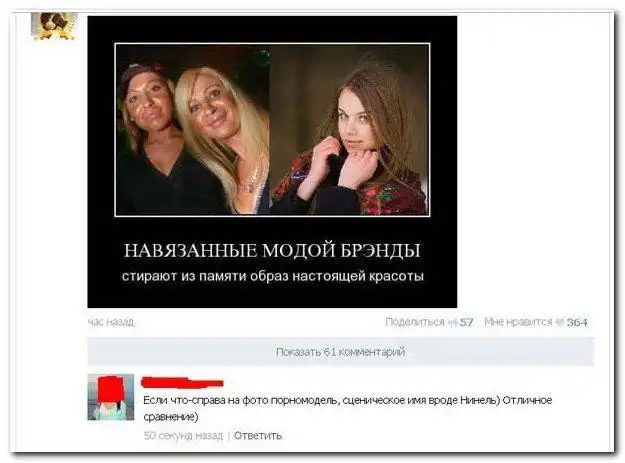The image size is (625, 463).
Task: Click the like count 364
Action: [577, 322]
